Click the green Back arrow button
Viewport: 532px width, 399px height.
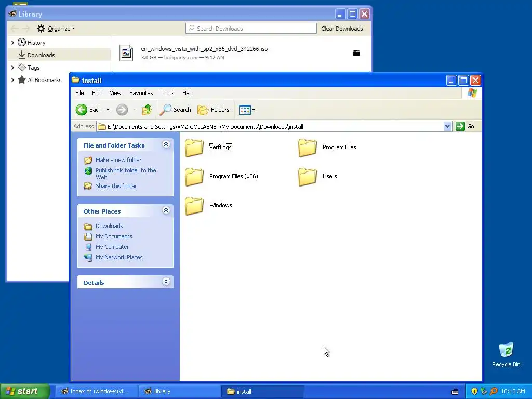point(82,110)
